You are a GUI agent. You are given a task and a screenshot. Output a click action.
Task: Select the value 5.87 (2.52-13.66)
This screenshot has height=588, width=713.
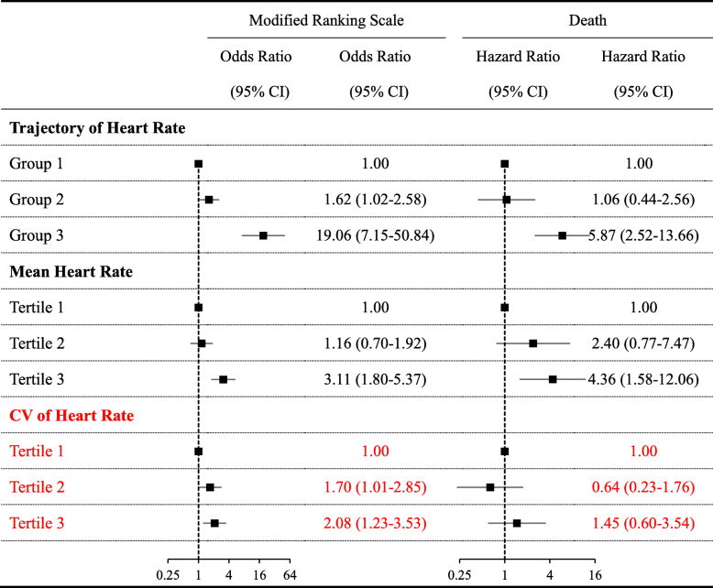639,235
